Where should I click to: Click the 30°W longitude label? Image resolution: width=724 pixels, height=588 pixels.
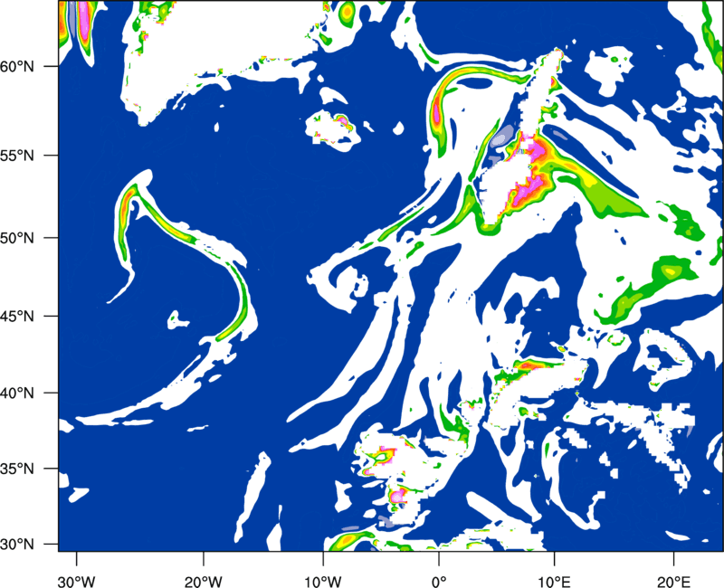pos(76,582)
